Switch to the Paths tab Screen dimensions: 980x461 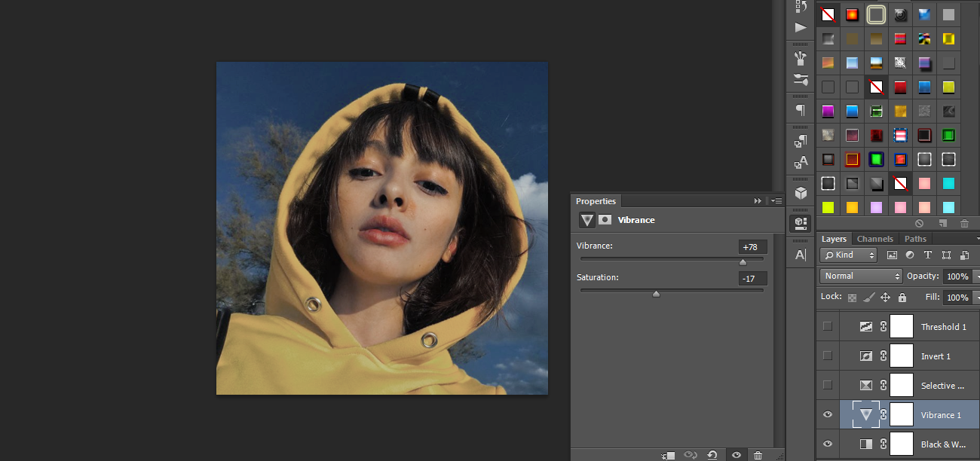[915, 239]
